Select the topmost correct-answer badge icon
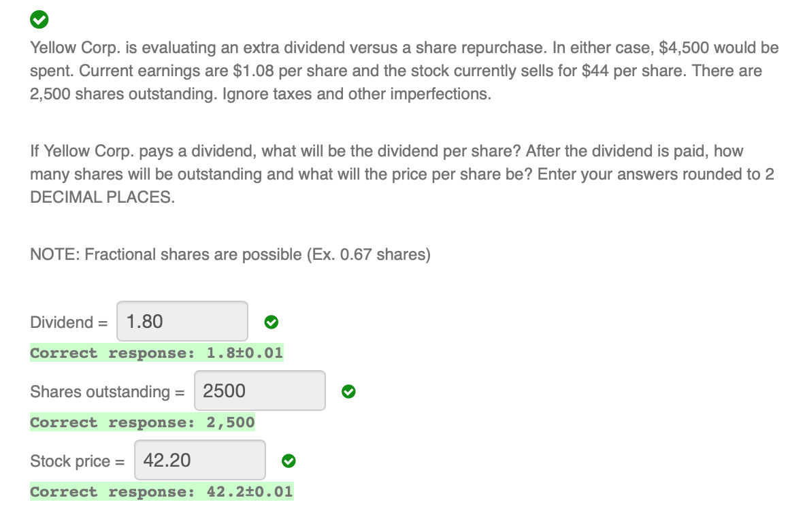The image size is (803, 532). [x=39, y=19]
